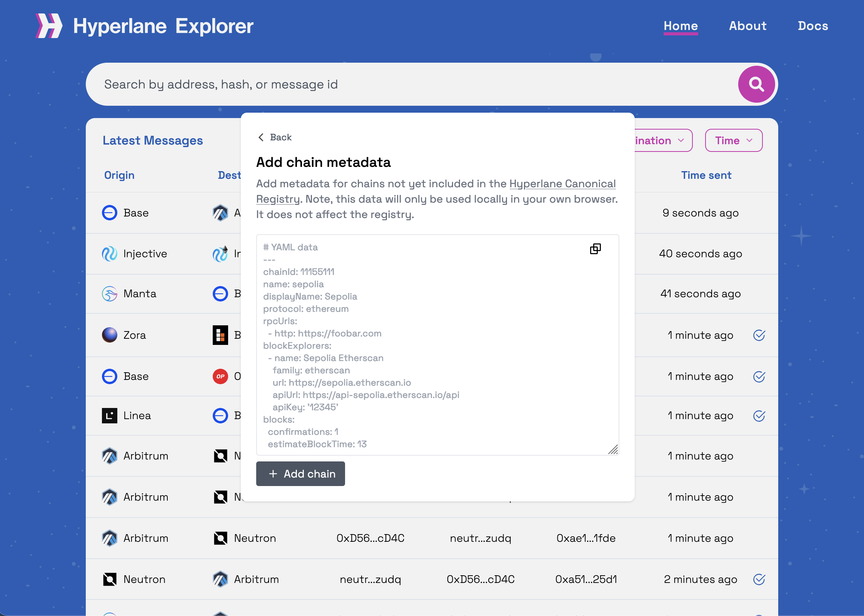This screenshot has width=864, height=616.
Task: Click the Time sent column header
Action: (706, 175)
